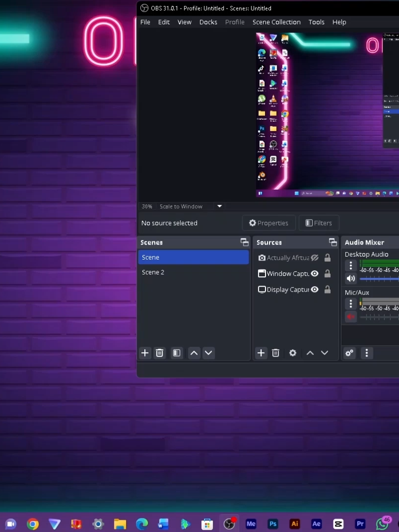The image size is (399, 532).
Task: Click the Scenes panel trash icon
Action: click(159, 353)
